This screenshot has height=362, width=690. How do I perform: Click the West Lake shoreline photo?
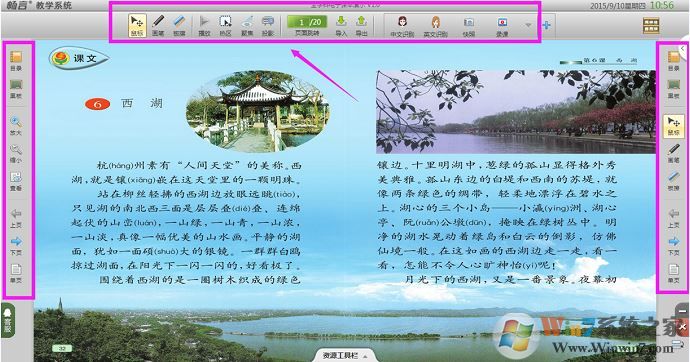pos(516,111)
